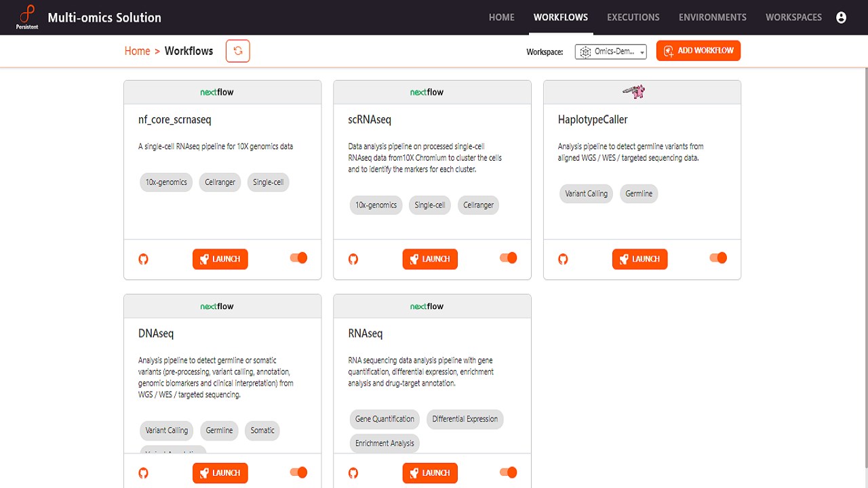Launch the HaplotypeCaller workflow
The width and height of the screenshot is (868, 488).
[640, 259]
